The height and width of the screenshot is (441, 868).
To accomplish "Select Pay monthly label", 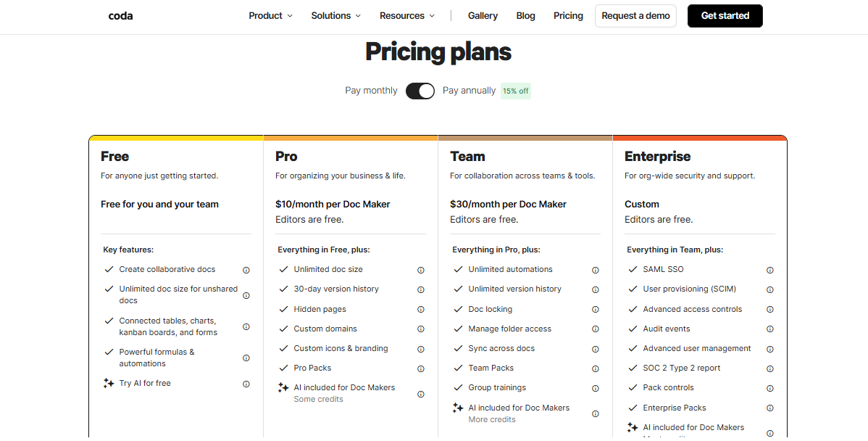I will tap(371, 91).
